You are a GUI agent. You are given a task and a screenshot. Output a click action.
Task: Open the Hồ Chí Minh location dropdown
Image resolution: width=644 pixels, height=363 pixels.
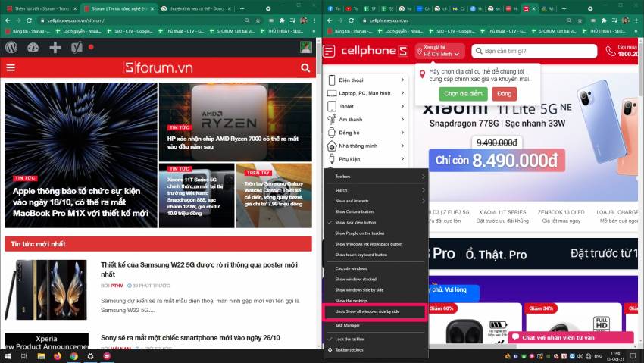tap(440, 51)
